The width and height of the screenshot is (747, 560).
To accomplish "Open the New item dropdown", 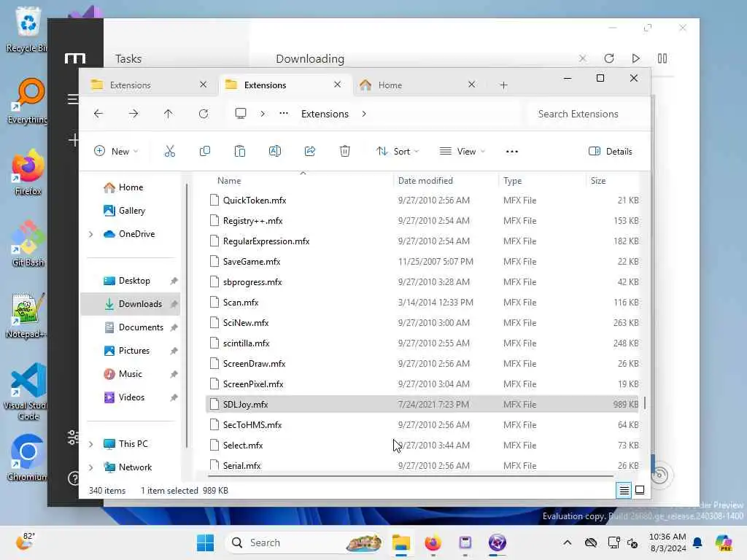I will 116,152.
